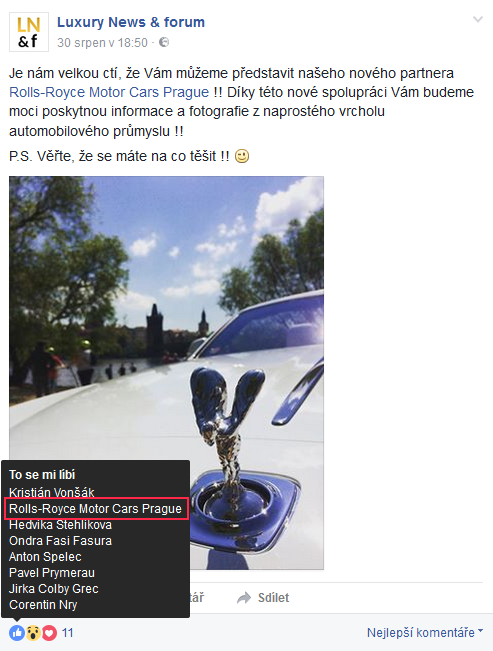
Task: Open Rolls-Royce Motor Cars Prague link in post
Action: pyautogui.click(x=109, y=92)
